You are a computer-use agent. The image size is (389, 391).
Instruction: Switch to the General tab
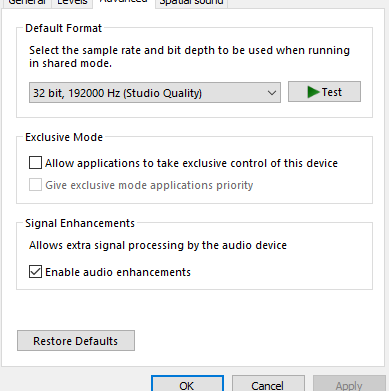pyautogui.click(x=27, y=3)
